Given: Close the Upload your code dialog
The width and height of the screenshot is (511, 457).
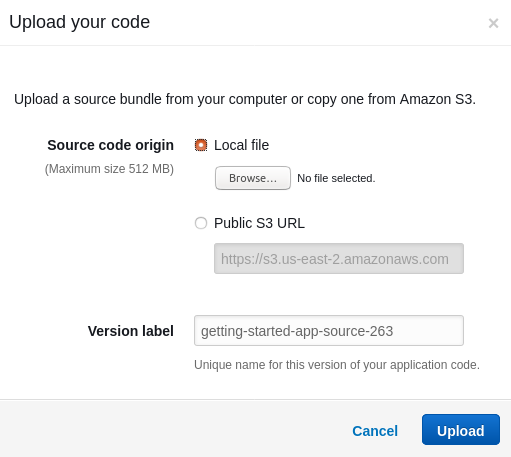Looking at the screenshot, I should 493,23.
